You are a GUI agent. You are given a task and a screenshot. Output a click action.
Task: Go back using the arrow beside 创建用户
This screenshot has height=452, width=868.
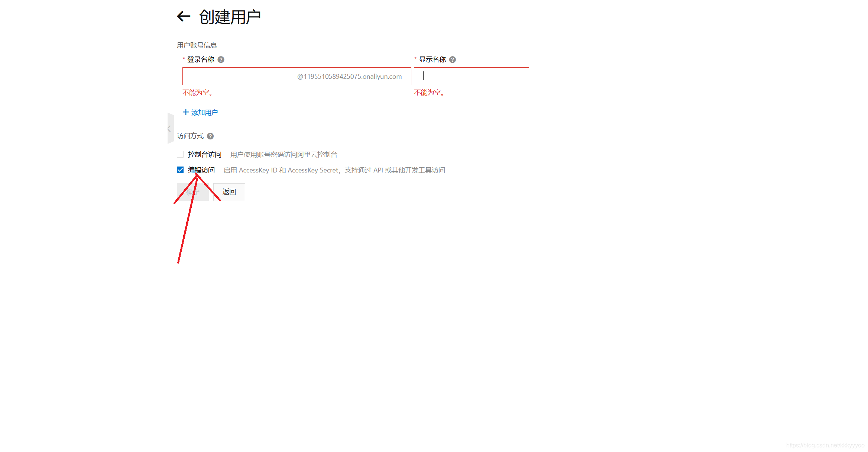click(184, 16)
